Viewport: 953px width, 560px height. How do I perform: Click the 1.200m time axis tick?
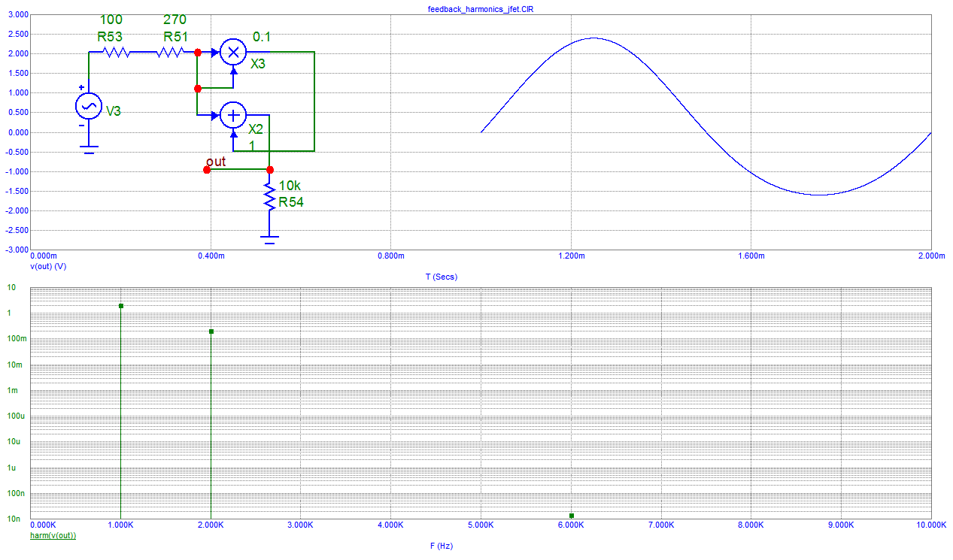(x=571, y=256)
